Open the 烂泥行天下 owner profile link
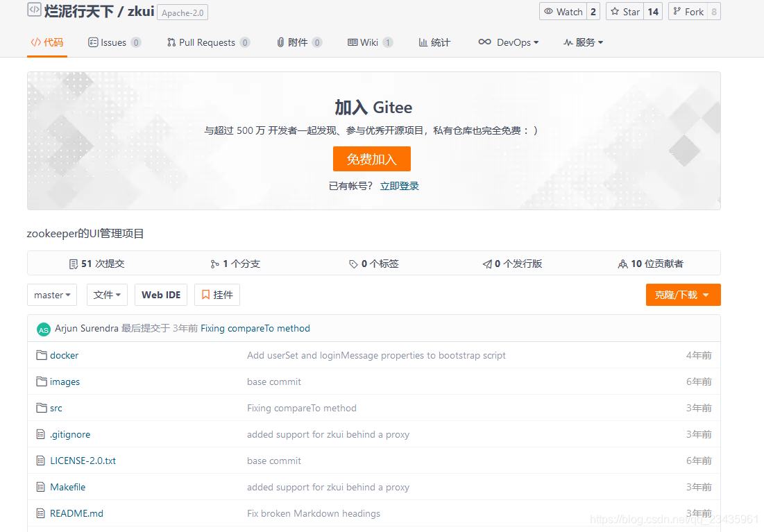The image size is (764, 532). pyautogui.click(x=79, y=11)
